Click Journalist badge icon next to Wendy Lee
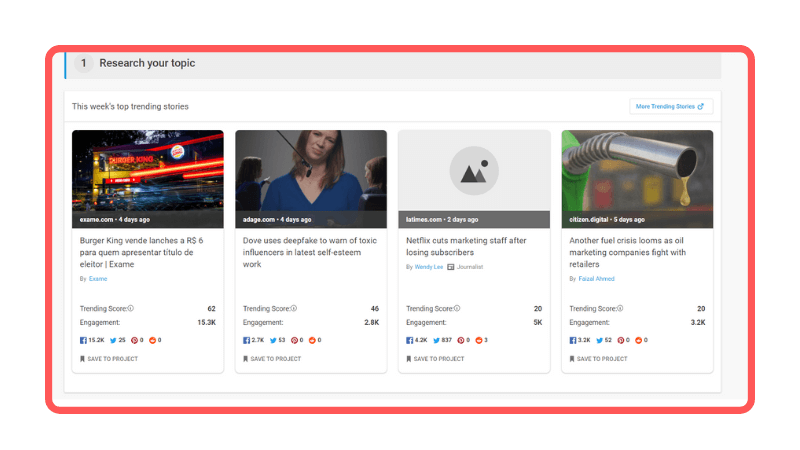The image size is (800, 450). point(451,267)
